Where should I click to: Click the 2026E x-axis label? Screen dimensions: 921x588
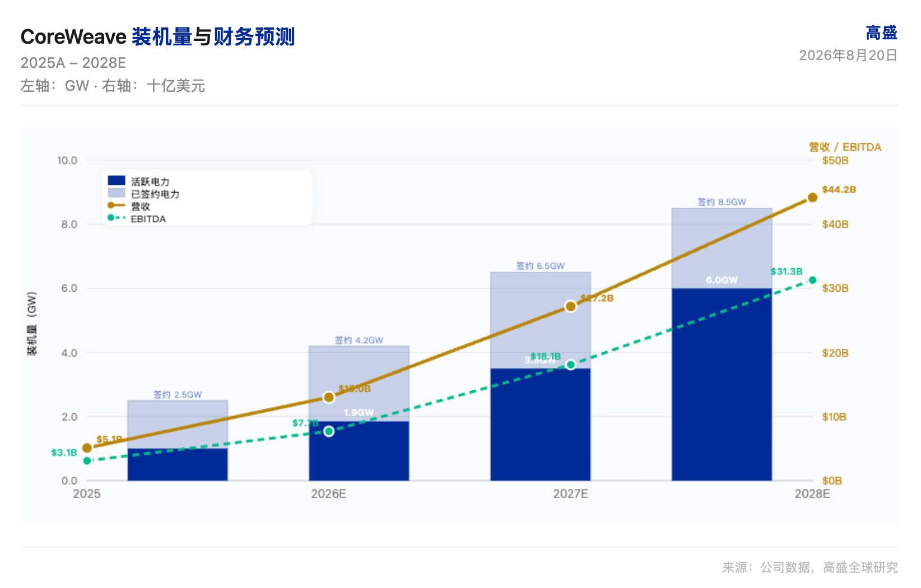(x=329, y=493)
